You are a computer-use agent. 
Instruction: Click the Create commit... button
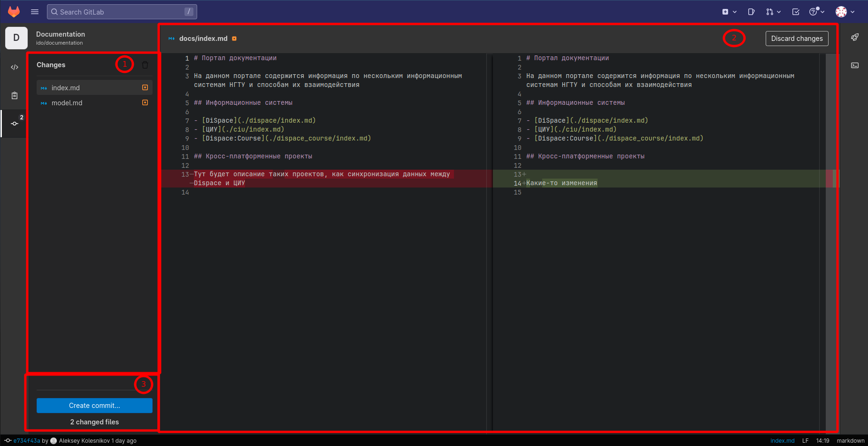click(94, 406)
